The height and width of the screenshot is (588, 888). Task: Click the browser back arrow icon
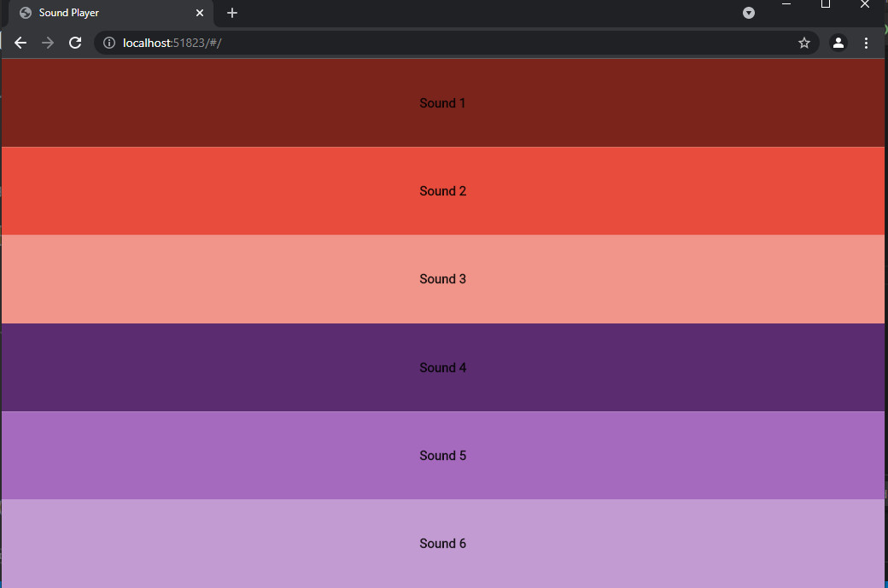pos(20,43)
